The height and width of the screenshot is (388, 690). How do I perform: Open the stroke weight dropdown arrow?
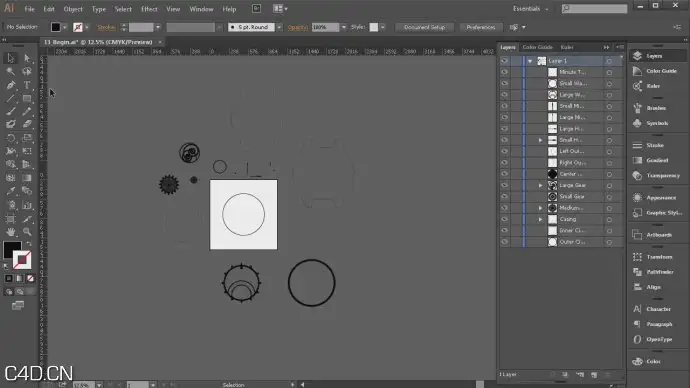[158, 27]
